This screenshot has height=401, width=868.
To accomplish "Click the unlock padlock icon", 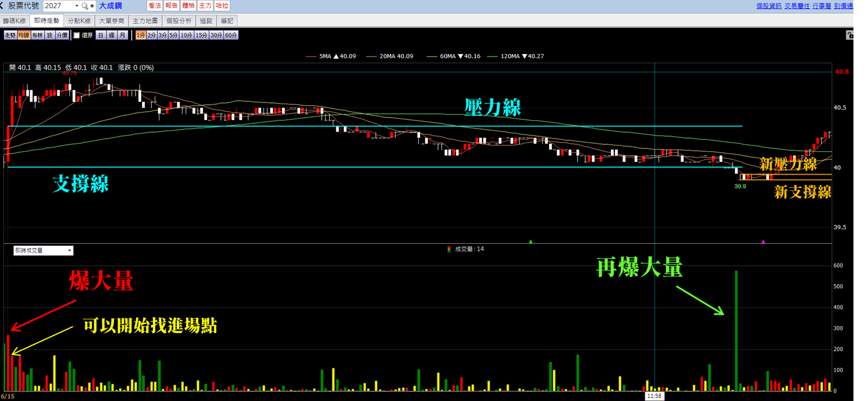I will (850, 35).
